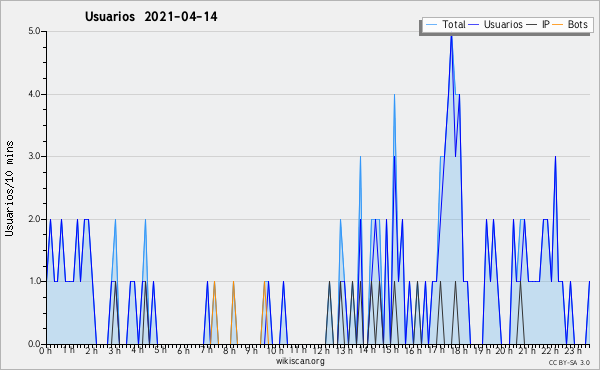Click the 3.0 Usuarios peak near 22 h
The height and width of the screenshot is (370, 600).
pos(555,157)
